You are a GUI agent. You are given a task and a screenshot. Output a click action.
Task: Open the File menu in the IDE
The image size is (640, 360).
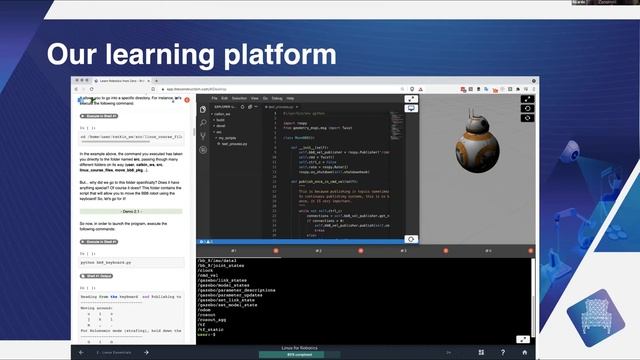(214, 98)
